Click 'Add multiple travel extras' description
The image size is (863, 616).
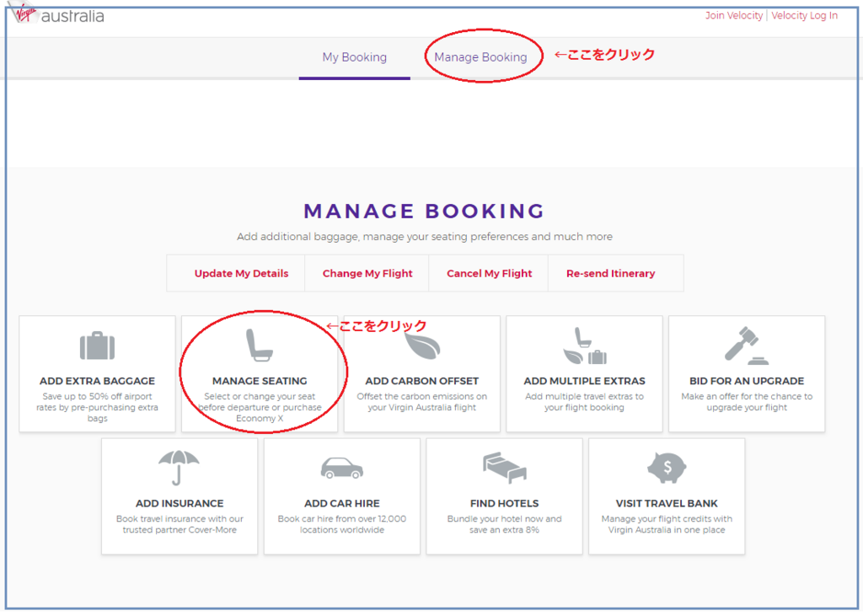tap(585, 402)
